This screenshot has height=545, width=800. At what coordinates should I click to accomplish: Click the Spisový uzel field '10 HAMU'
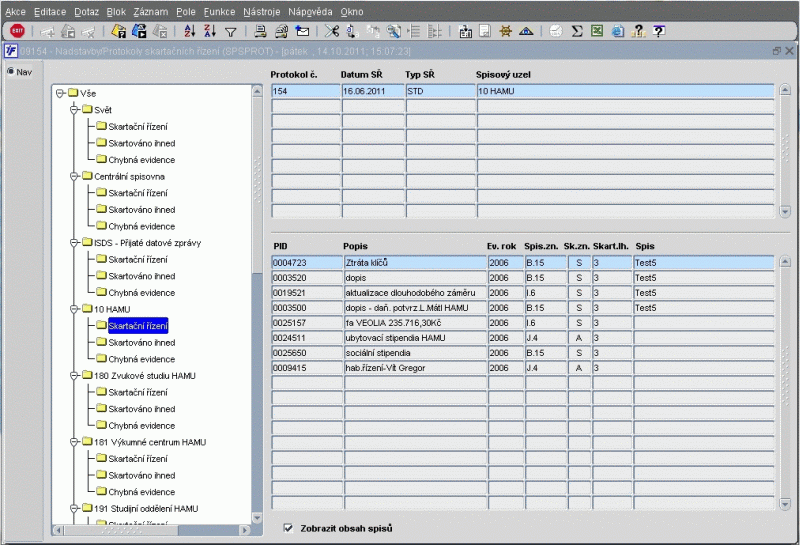625,91
